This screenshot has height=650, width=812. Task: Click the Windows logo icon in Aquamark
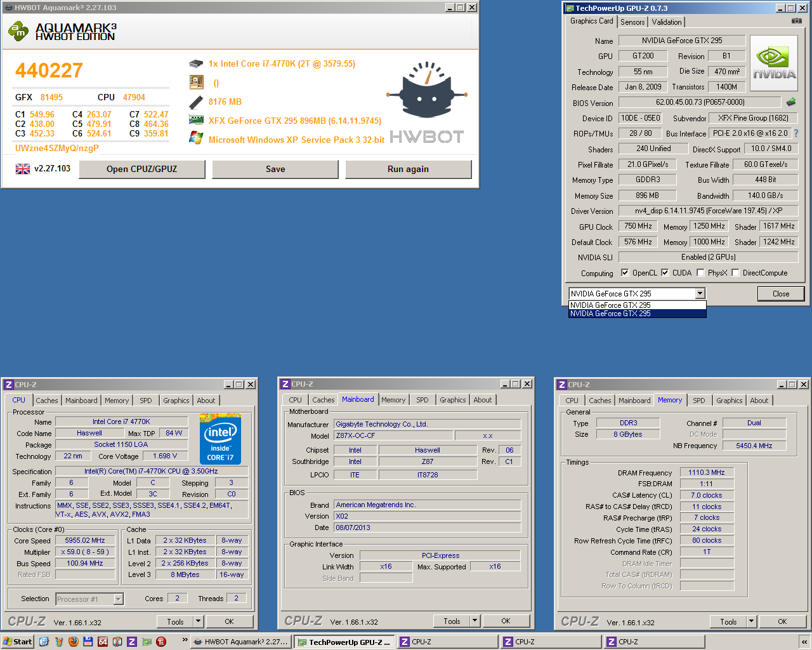196,138
